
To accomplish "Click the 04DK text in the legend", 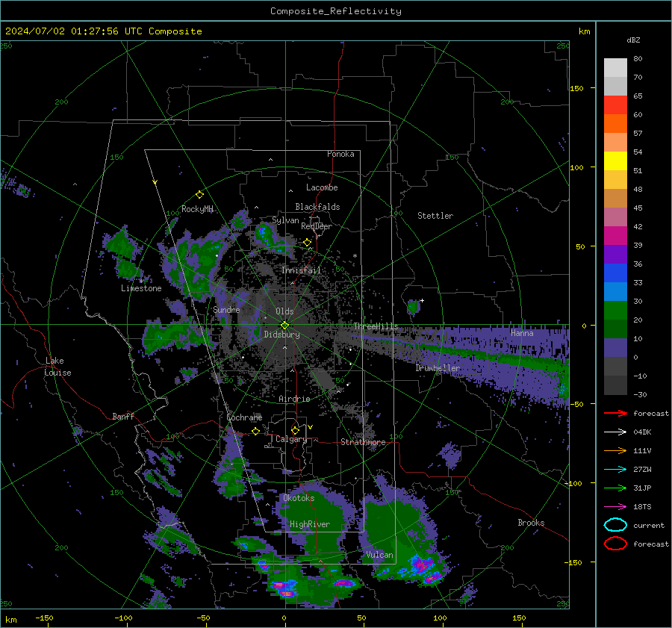I will pos(642,432).
